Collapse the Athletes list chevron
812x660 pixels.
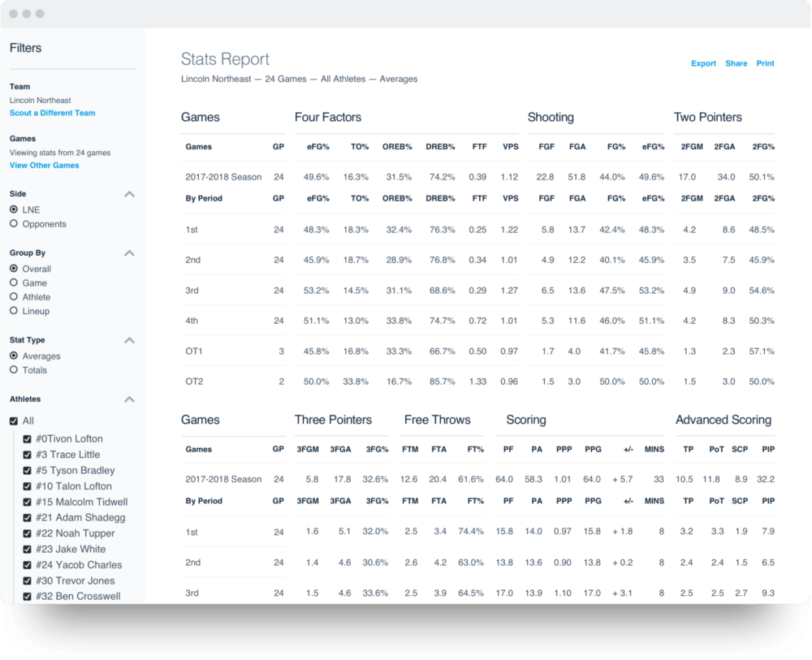point(129,399)
